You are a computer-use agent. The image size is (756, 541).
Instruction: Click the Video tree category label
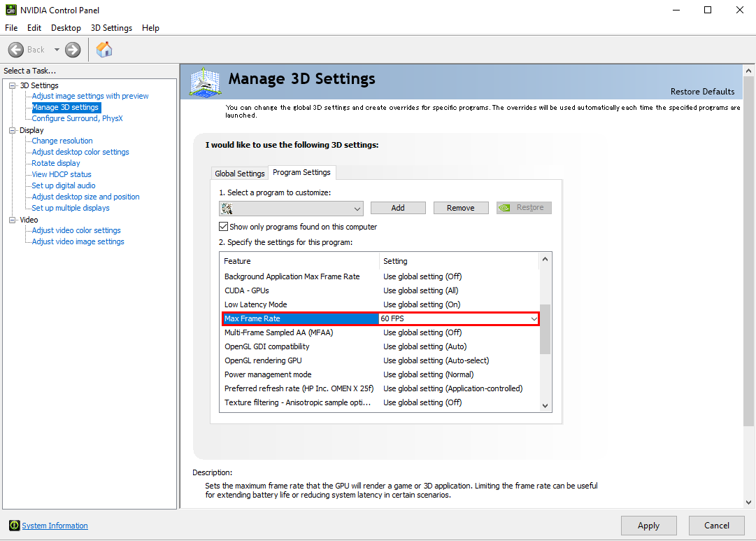click(x=29, y=220)
